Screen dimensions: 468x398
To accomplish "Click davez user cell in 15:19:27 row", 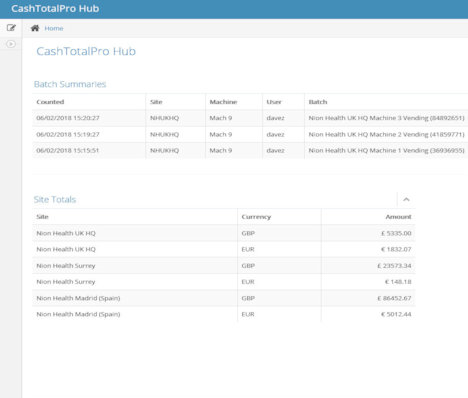I will [x=275, y=134].
